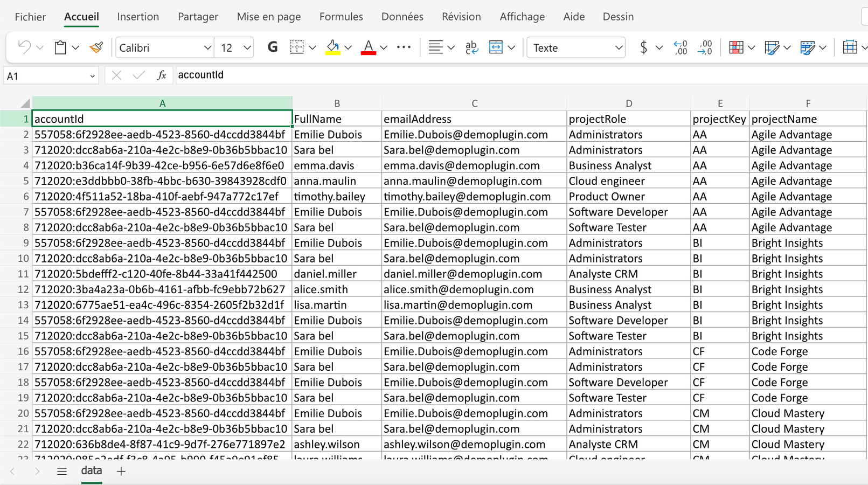Select the ashley.wilson name cell
The height and width of the screenshot is (485, 868).
tap(337, 445)
